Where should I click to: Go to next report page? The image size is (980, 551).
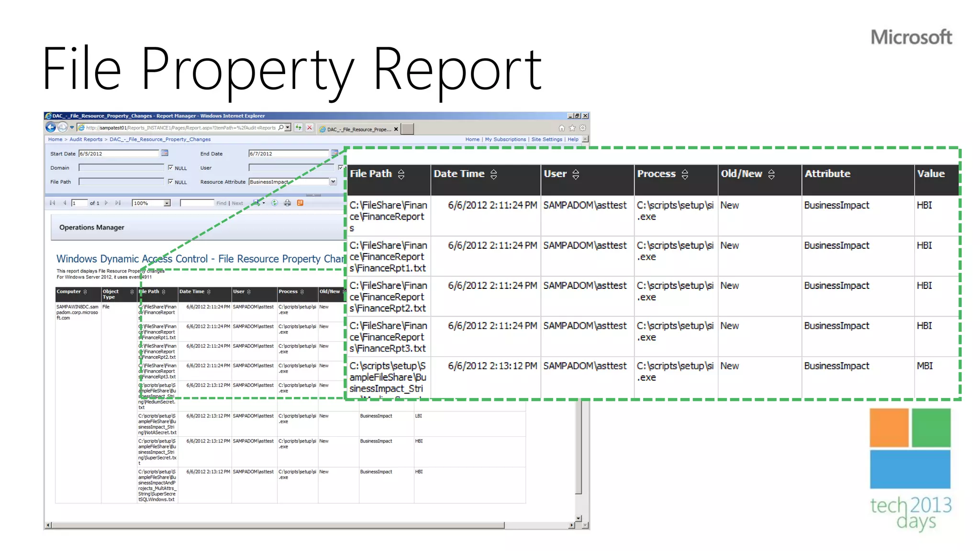coord(106,203)
